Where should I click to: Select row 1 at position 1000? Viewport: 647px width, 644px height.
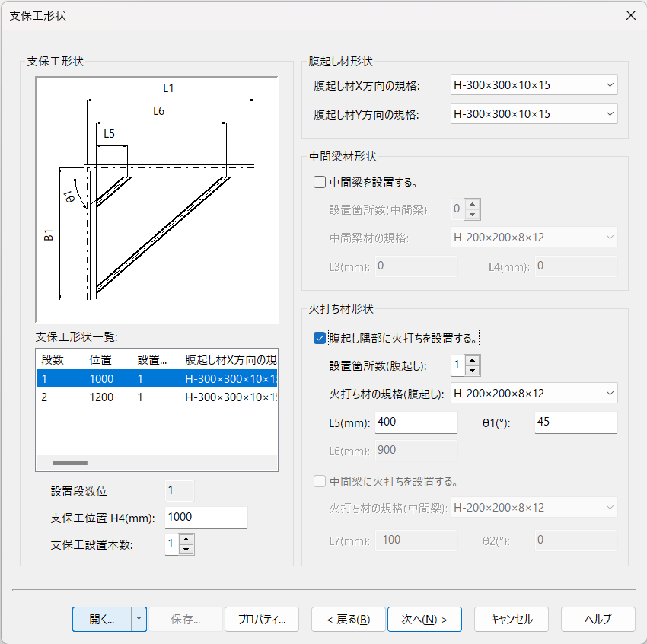click(x=157, y=378)
